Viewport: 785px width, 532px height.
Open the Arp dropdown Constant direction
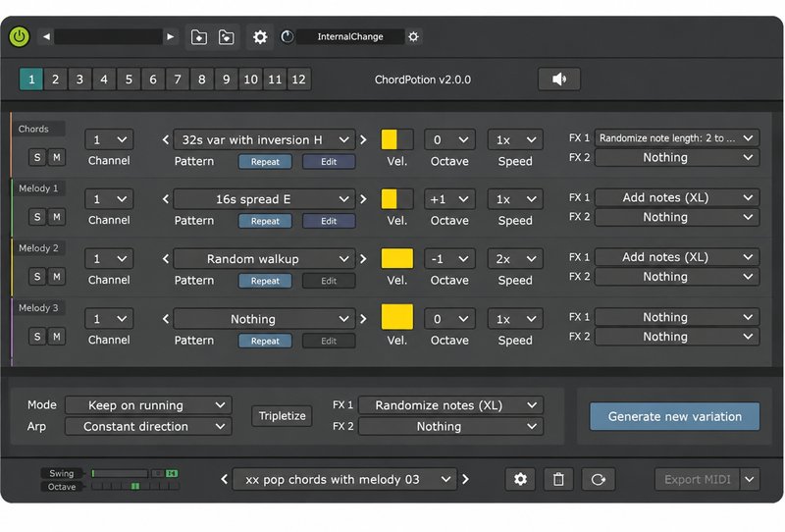coord(148,427)
